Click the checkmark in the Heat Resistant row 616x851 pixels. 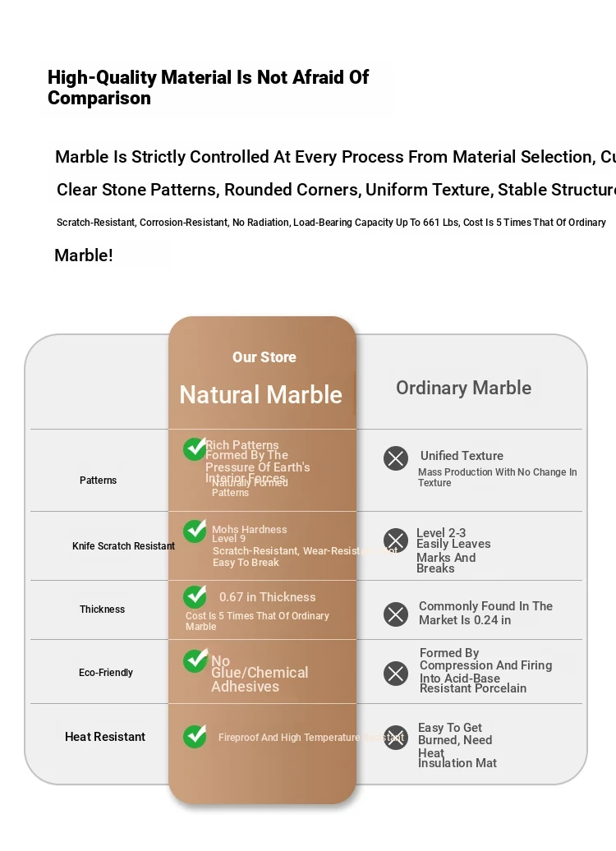coord(195,736)
